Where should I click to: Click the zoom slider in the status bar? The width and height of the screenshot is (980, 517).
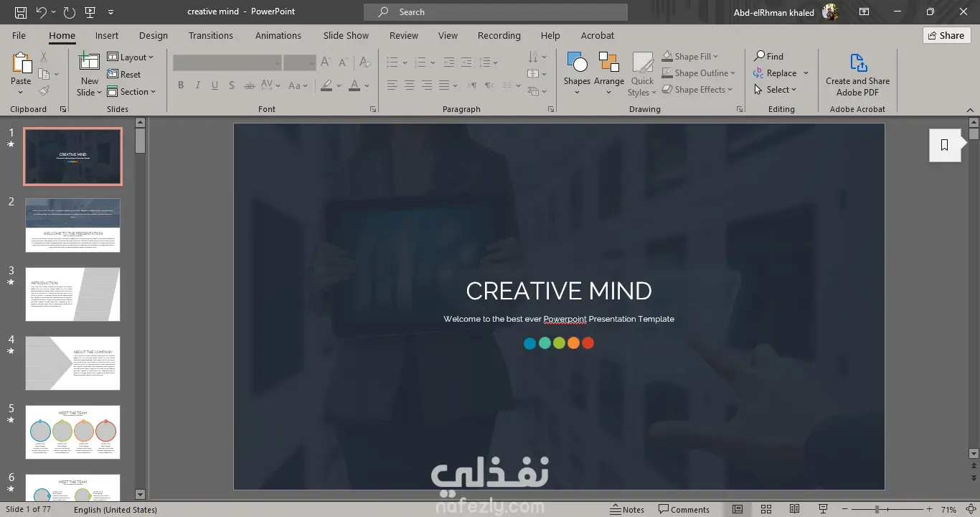pyautogui.click(x=887, y=510)
